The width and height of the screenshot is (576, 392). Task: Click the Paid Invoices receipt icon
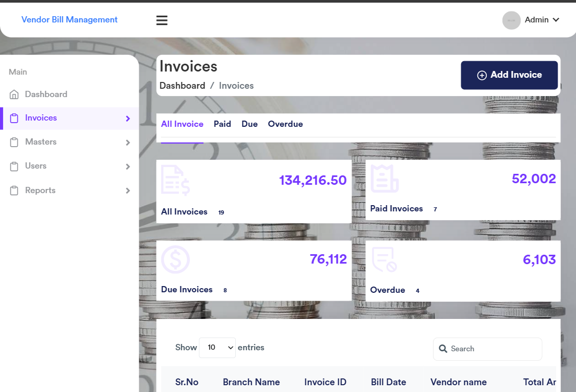coord(385,179)
